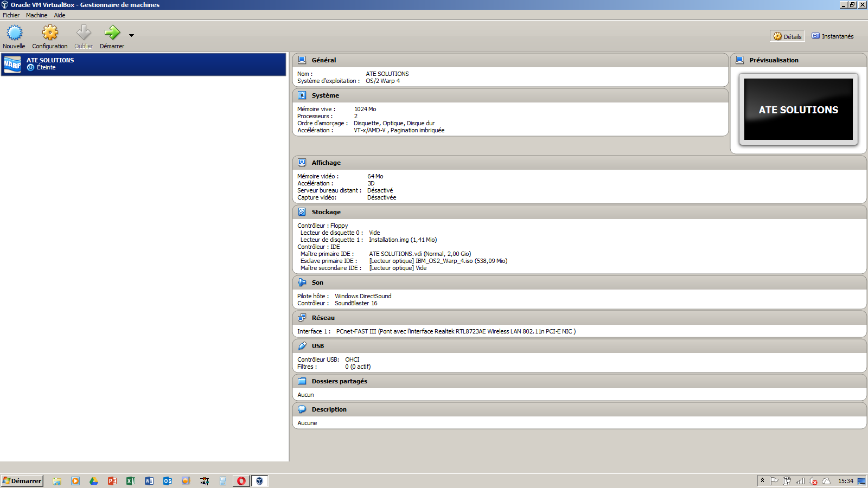Screen dimensions: 868x488
Task: Select the ATE SOLUTIONS virtual machine
Action: tap(143, 64)
